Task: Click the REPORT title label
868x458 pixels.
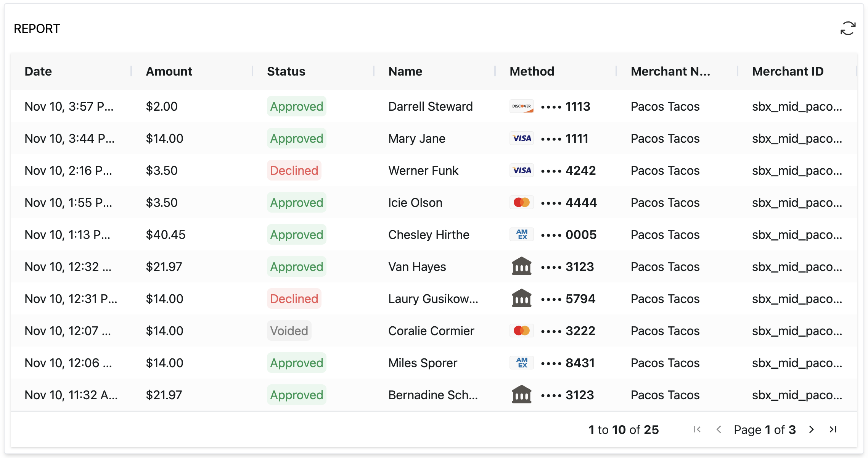Action: pos(37,28)
